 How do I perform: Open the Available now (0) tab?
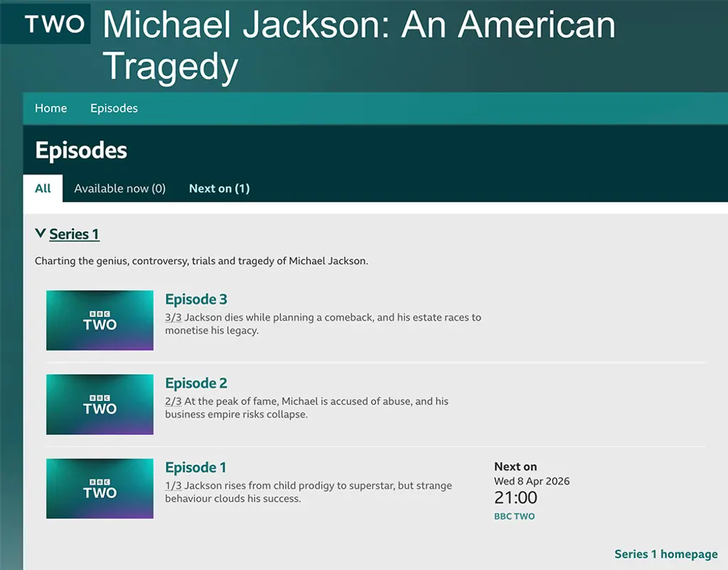pyautogui.click(x=119, y=188)
